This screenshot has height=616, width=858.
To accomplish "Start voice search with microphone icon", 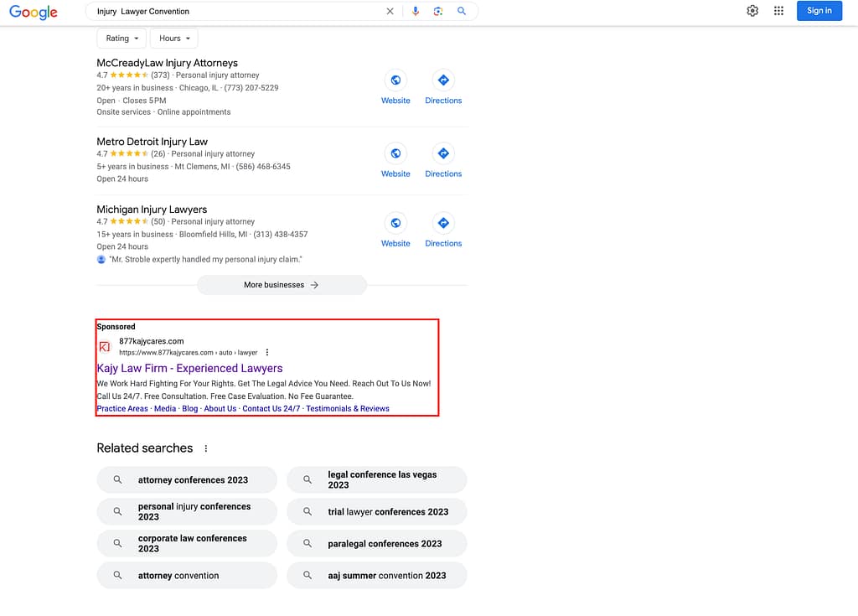I will [416, 11].
